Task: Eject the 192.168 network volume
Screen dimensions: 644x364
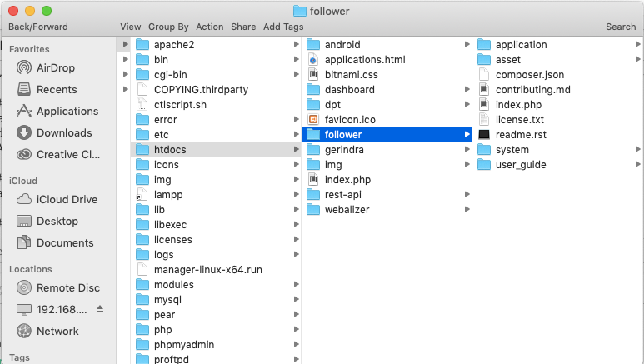Action: coord(100,309)
